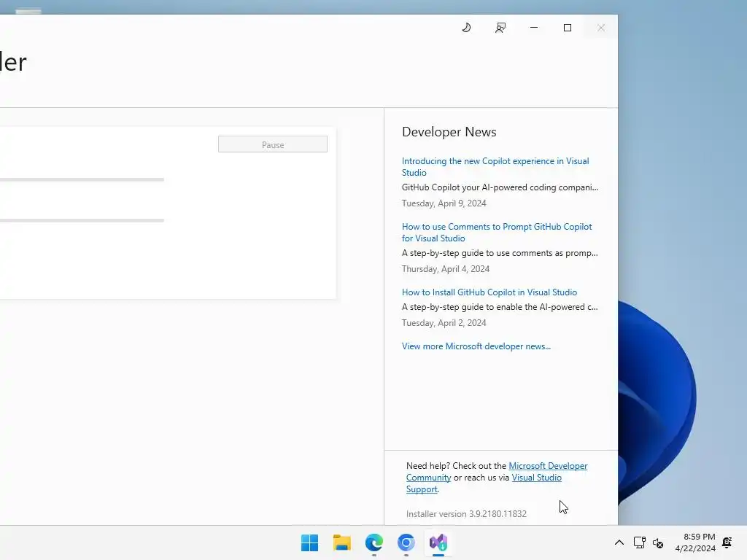Screen dimensions: 747x560
Task: Open the muted volume tray icon
Action: (x=658, y=542)
